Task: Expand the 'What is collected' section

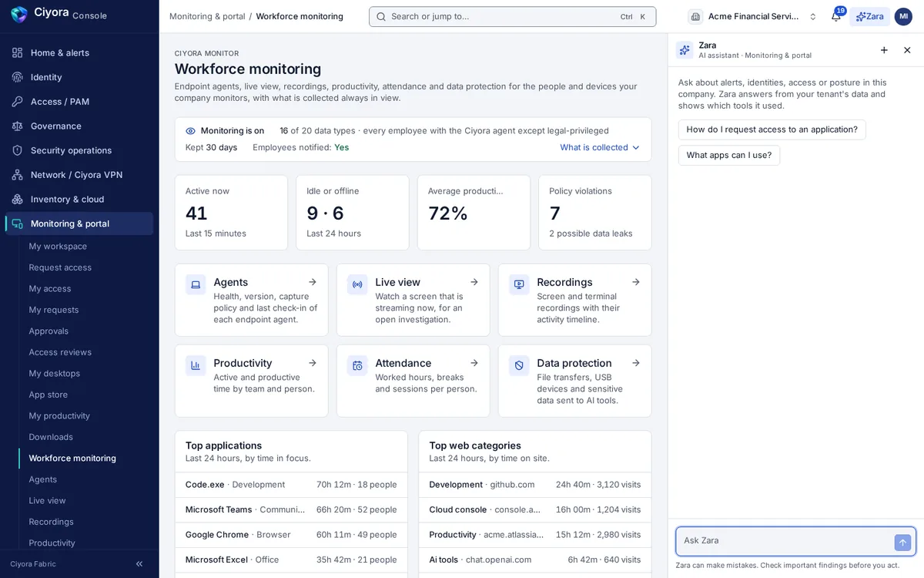Action: click(600, 147)
